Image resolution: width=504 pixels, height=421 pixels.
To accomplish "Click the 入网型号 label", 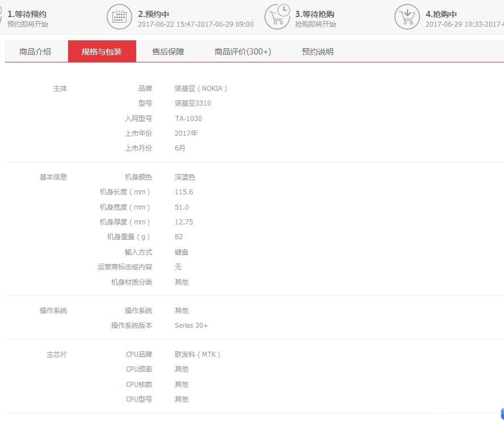I will (x=138, y=118).
